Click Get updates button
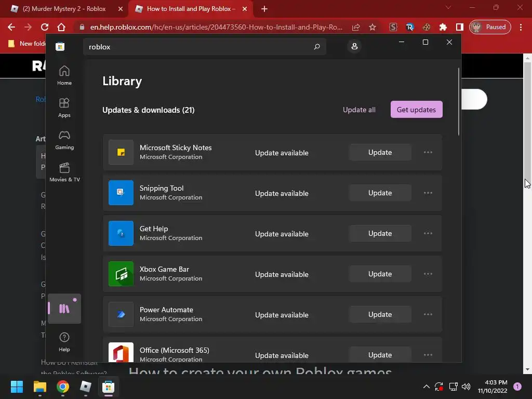532x399 pixels. [416, 110]
